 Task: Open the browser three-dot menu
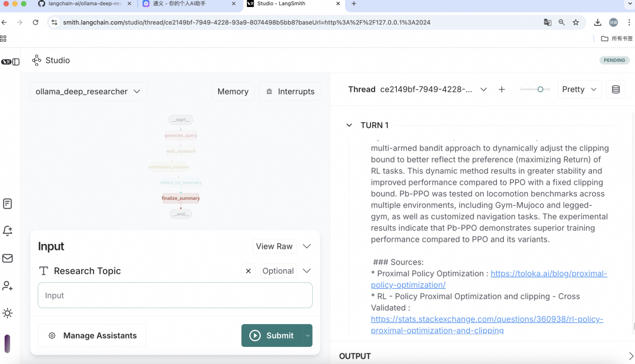point(629,22)
